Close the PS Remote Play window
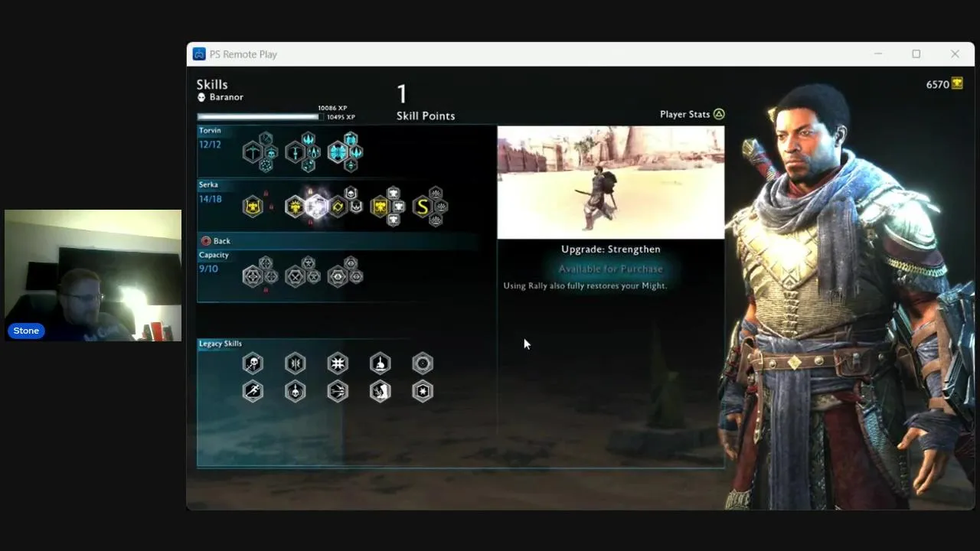Image resolution: width=980 pixels, height=551 pixels. tap(955, 54)
